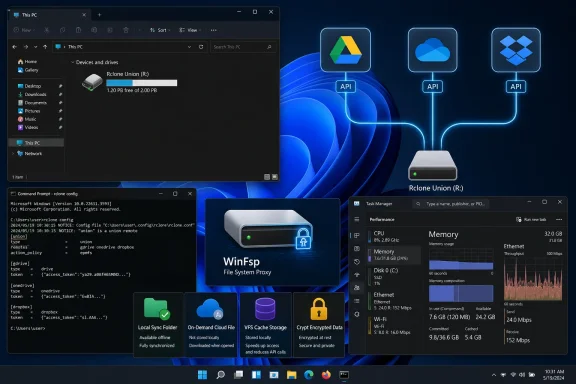Click the WinFsp File System Proxy tile

tap(272, 242)
